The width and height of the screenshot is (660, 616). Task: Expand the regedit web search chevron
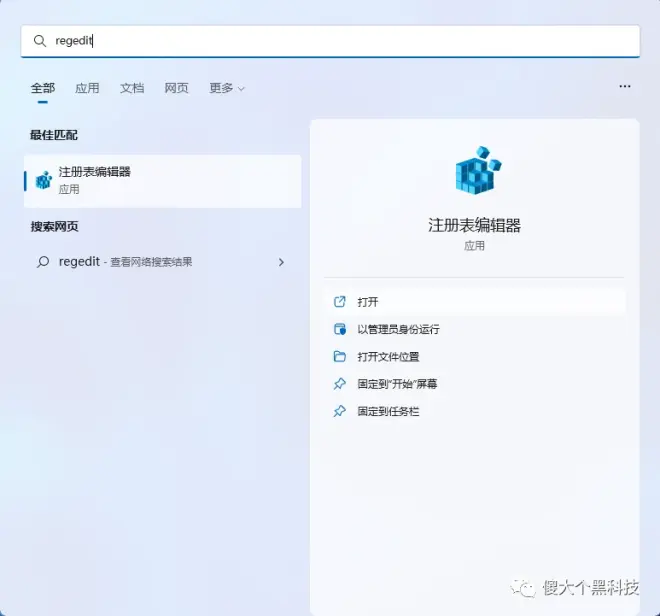pos(281,262)
